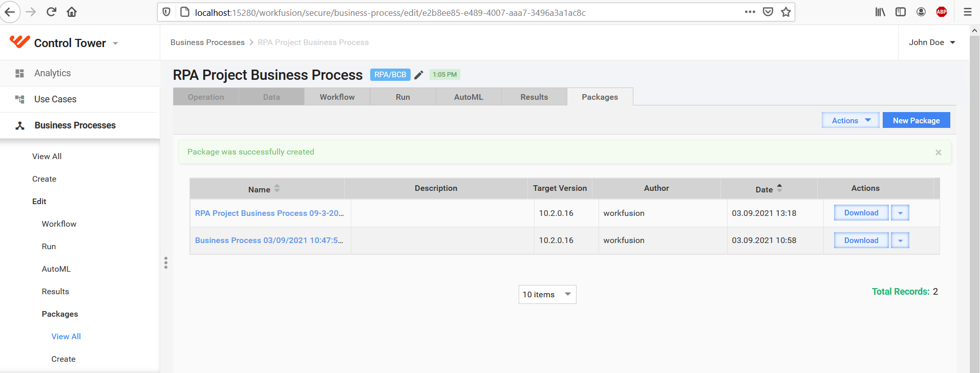
Task: Switch to the Workflow tab
Action: [337, 97]
